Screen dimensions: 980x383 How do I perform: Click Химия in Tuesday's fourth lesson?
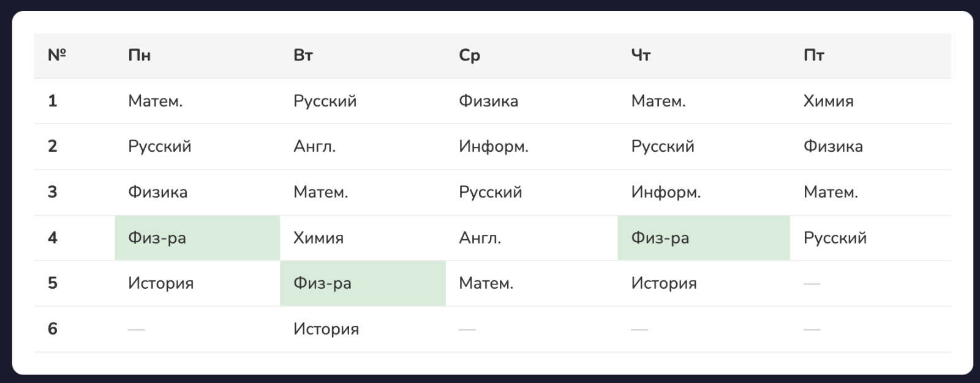[318, 238]
